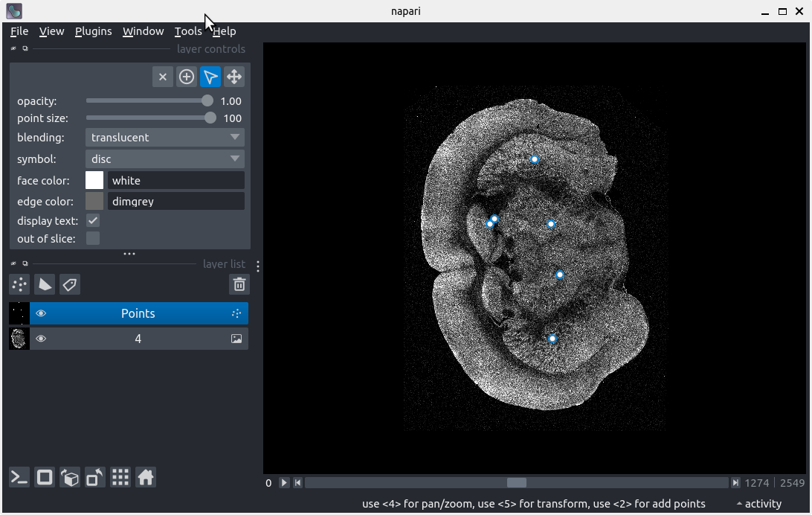
Task: Open the Plugins menu
Action: pyautogui.click(x=93, y=31)
